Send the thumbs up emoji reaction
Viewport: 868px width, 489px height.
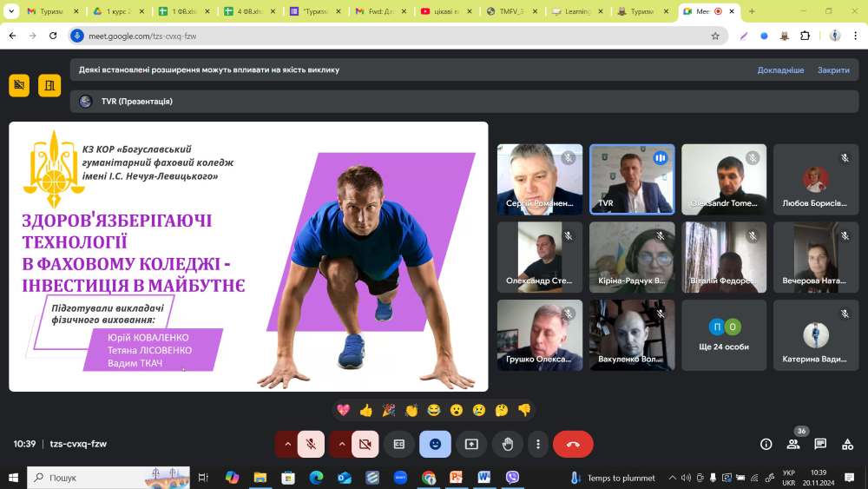coord(366,410)
